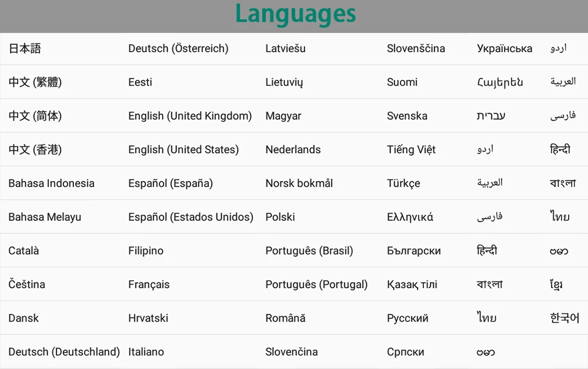The height and width of the screenshot is (369, 588).
Task: Select Tiếng Việt language
Action: point(411,150)
